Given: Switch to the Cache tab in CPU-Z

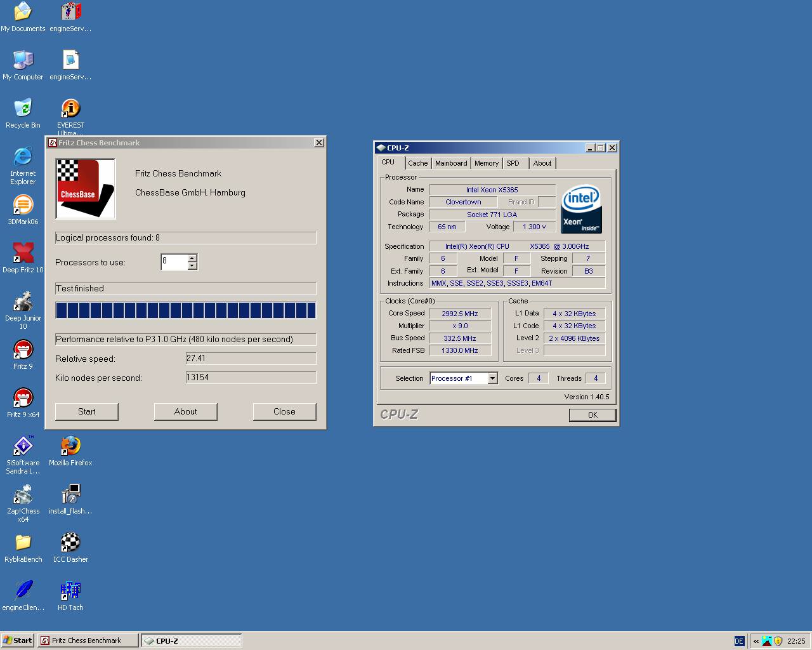Looking at the screenshot, I should pyautogui.click(x=417, y=163).
